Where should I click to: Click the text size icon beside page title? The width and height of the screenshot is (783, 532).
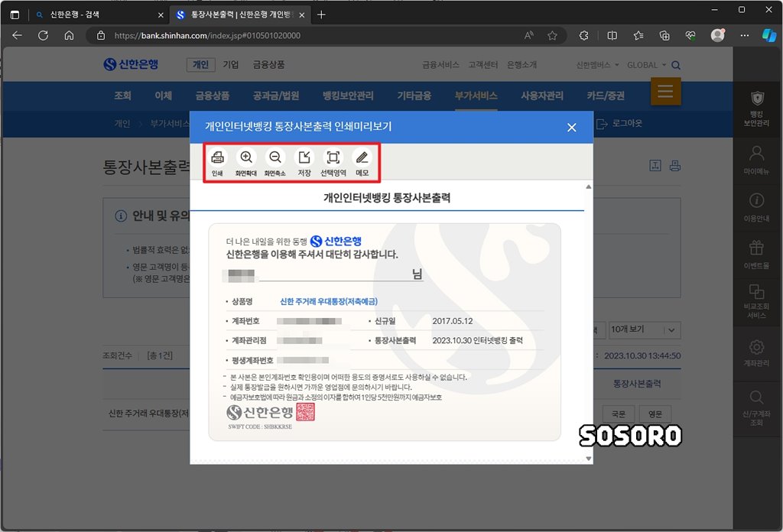(655, 166)
